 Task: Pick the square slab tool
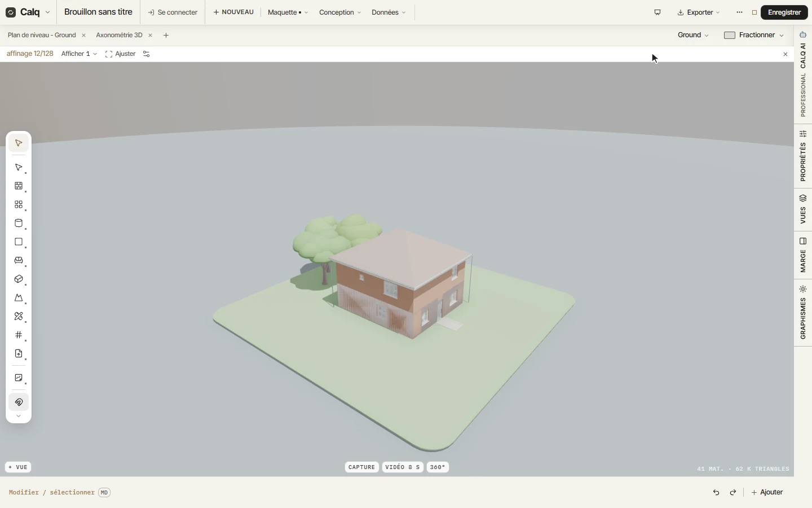[19, 242]
